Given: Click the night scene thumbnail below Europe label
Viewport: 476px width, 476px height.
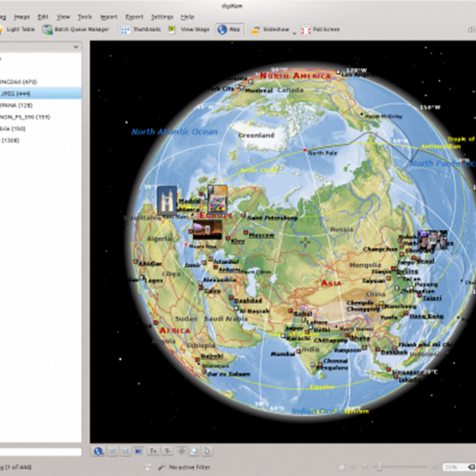Looking at the screenshot, I should pos(207,230).
